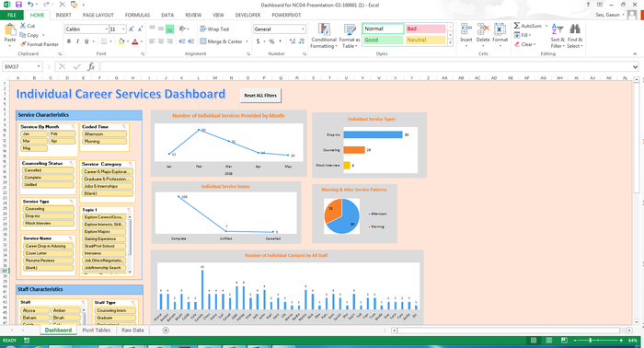Apply the Good cell style swatch

[383, 40]
